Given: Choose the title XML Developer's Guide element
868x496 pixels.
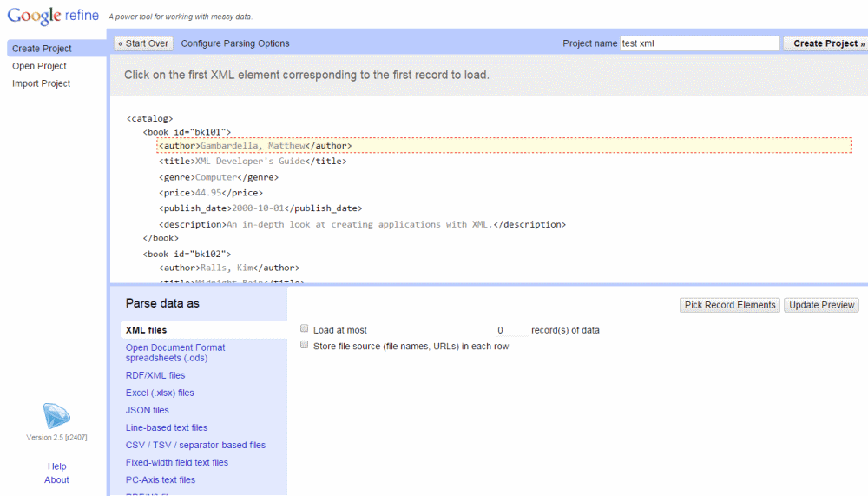Looking at the screenshot, I should [253, 162].
